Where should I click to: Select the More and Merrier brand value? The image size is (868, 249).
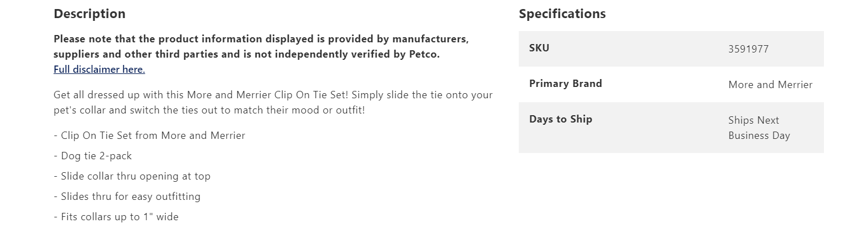pos(770,85)
